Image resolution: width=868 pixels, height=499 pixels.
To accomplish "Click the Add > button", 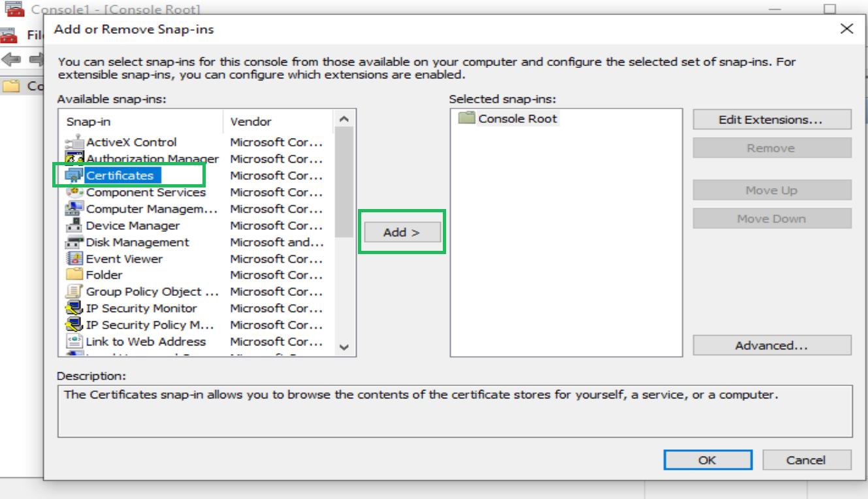I will pos(402,233).
